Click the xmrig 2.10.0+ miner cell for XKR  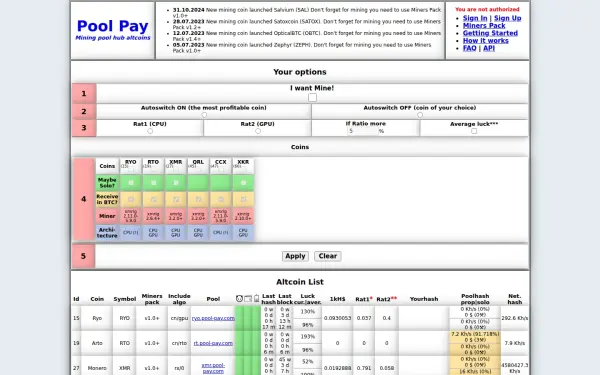243,216
